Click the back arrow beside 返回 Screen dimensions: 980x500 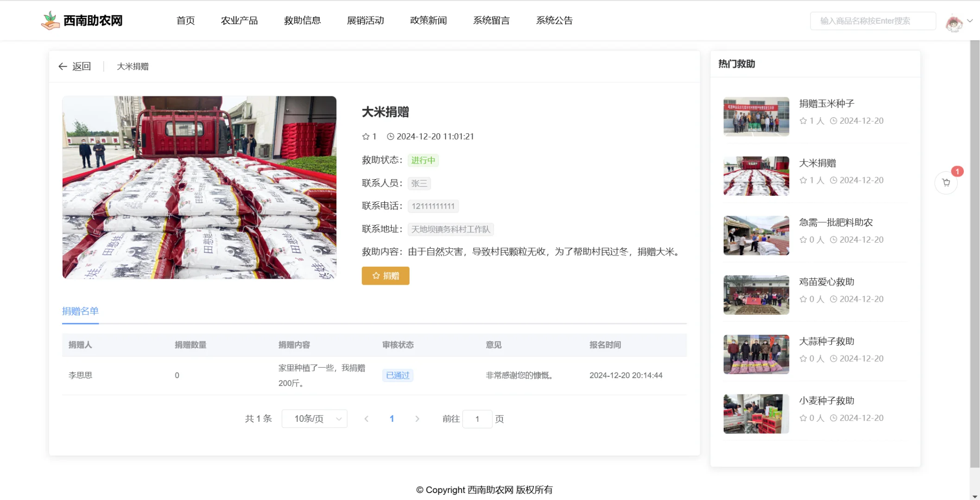pyautogui.click(x=63, y=66)
